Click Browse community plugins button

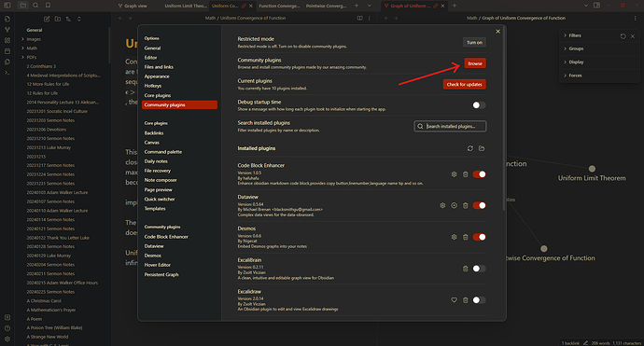[475, 63]
